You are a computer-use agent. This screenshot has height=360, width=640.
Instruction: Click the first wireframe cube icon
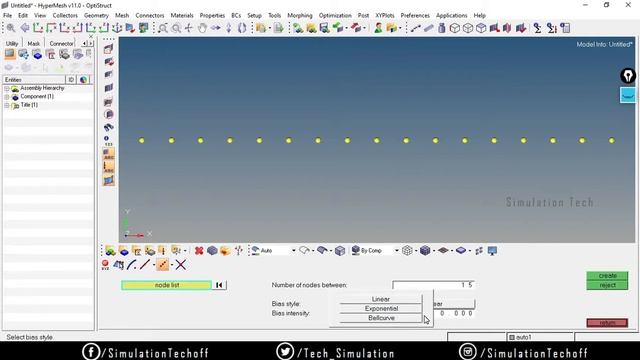[455, 28]
